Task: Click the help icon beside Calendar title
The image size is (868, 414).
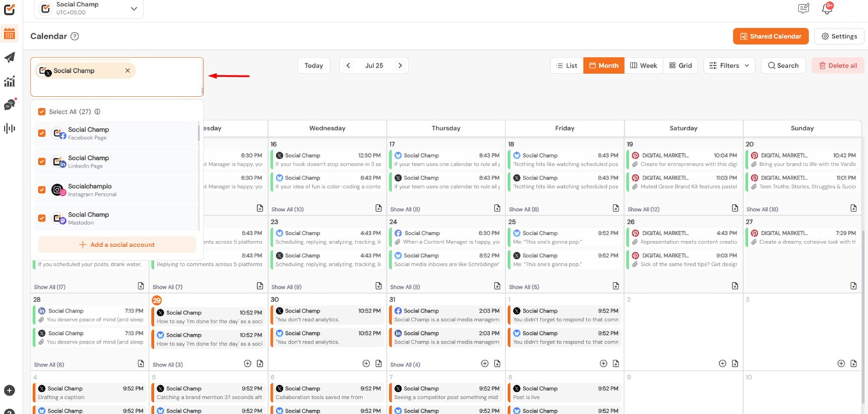Action: pos(75,36)
